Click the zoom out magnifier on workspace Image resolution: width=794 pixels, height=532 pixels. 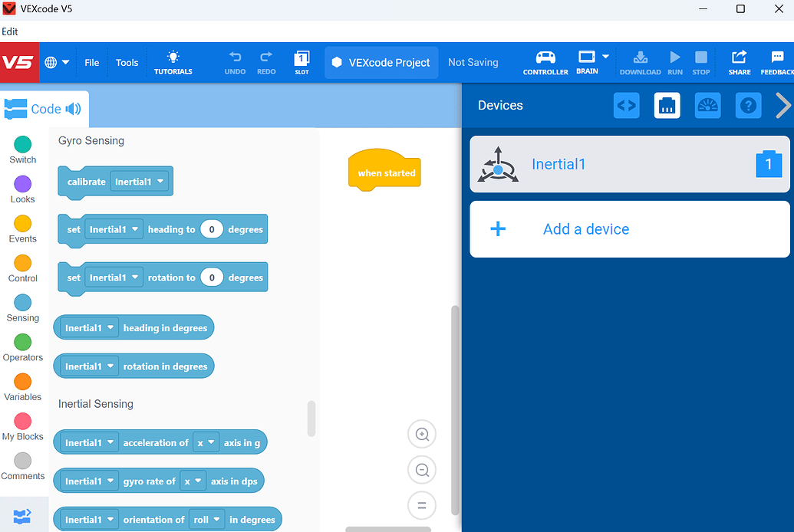[x=422, y=470]
